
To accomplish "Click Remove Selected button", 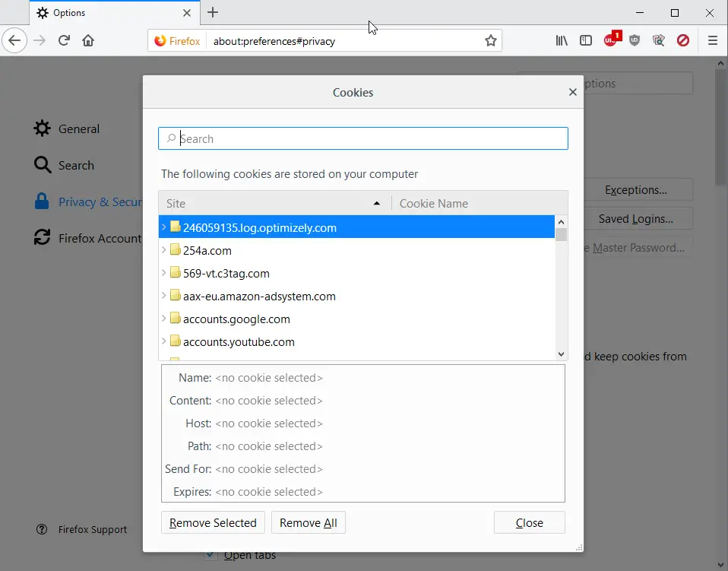I will [213, 522].
